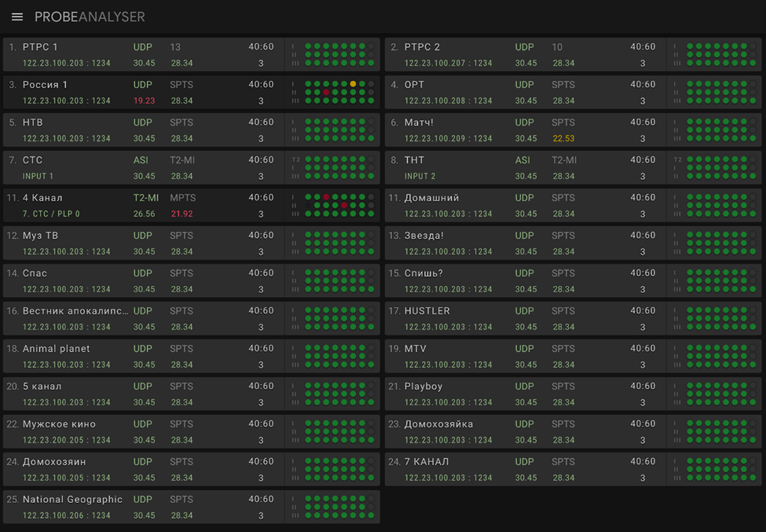Viewport: 766px width, 532px height.
Task: Open the Звезда! channel name
Action: pyautogui.click(x=424, y=235)
